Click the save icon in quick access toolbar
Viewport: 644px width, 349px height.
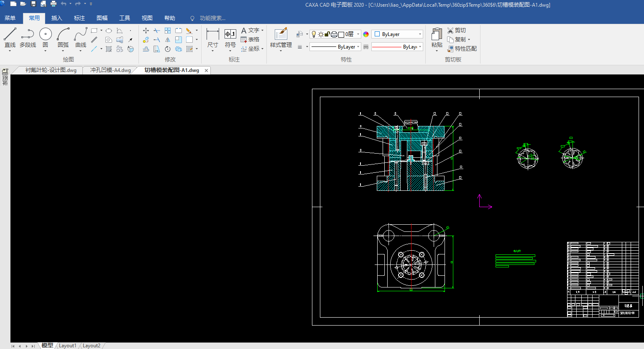coord(33,4)
